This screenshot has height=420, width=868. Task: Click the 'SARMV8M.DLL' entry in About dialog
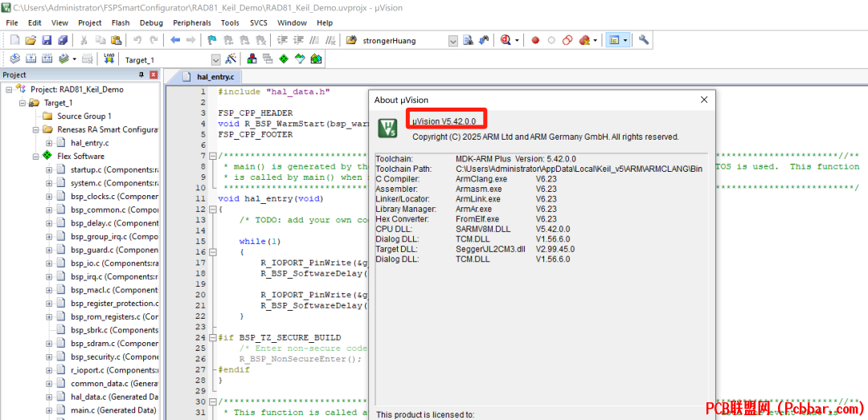483,229
